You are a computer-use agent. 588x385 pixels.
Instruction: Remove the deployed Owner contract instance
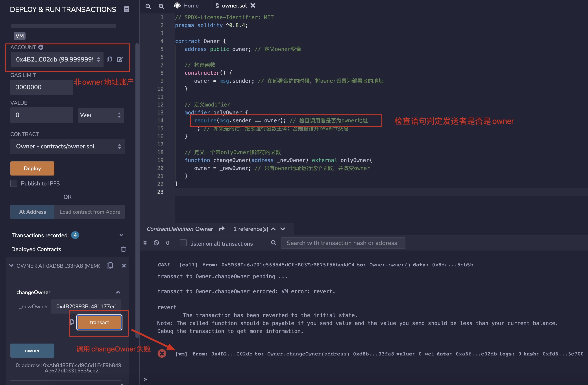[x=124, y=265]
